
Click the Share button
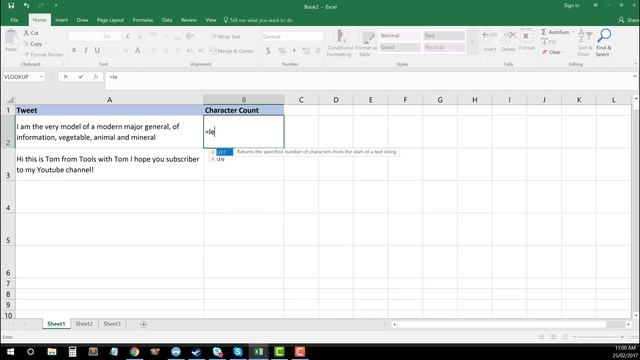(629, 20)
